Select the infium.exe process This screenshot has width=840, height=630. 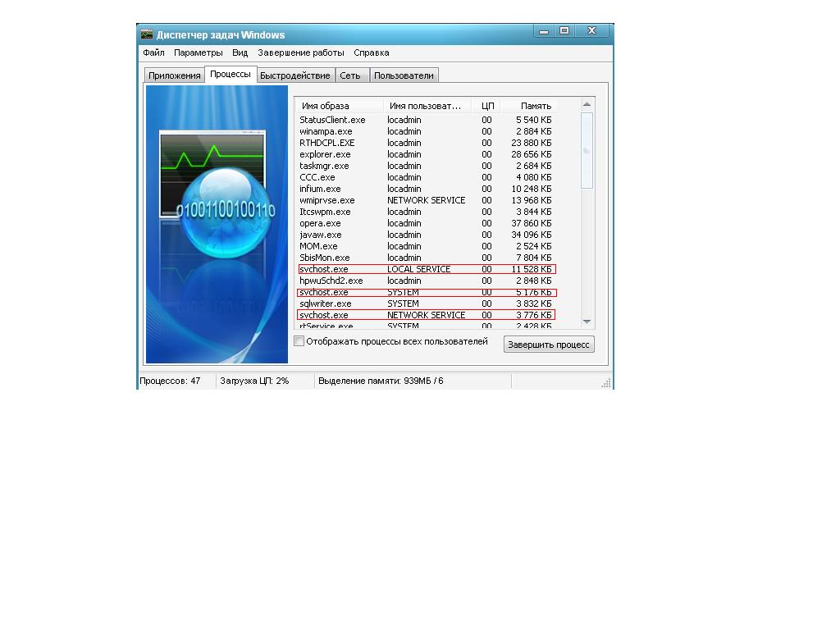(x=427, y=189)
